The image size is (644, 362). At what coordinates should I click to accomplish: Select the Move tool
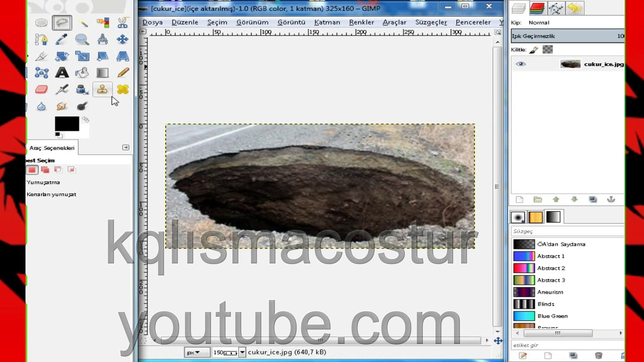(122, 40)
